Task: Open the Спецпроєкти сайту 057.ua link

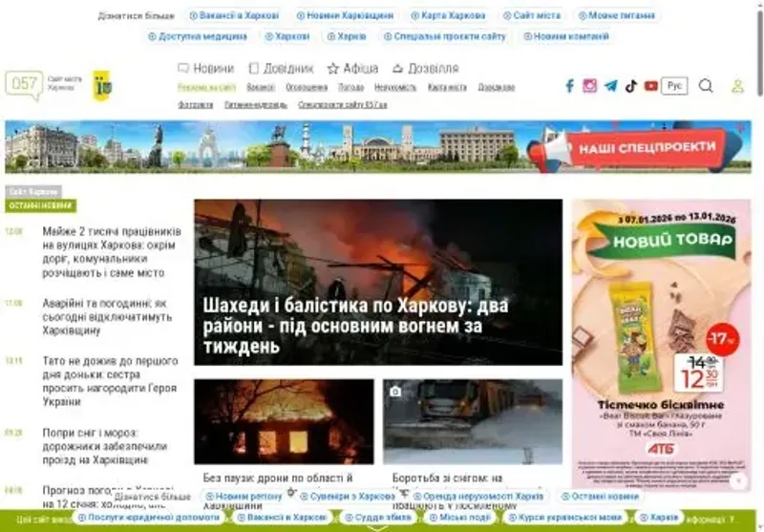Action: click(343, 104)
